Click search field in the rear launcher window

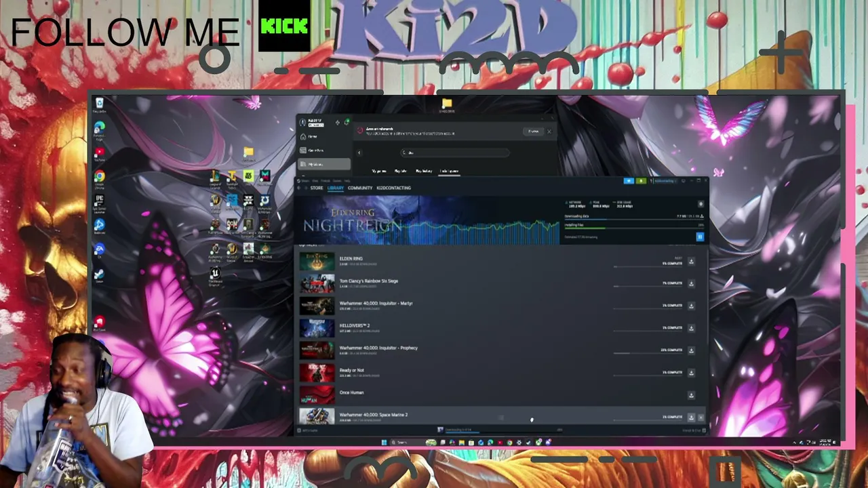(x=454, y=152)
